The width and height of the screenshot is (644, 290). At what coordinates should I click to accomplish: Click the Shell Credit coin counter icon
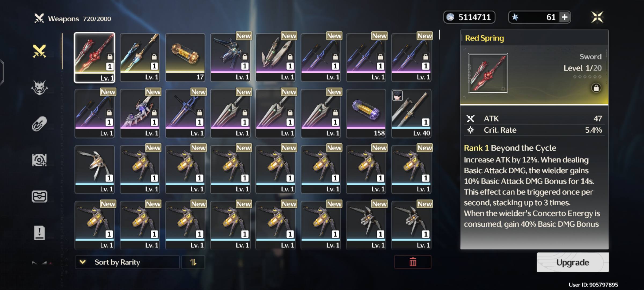tap(450, 17)
